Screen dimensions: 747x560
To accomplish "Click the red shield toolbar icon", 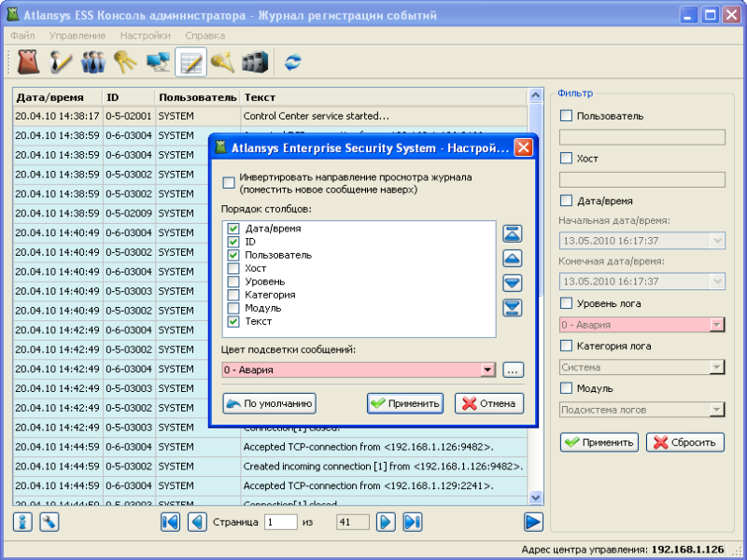I will [x=29, y=62].
